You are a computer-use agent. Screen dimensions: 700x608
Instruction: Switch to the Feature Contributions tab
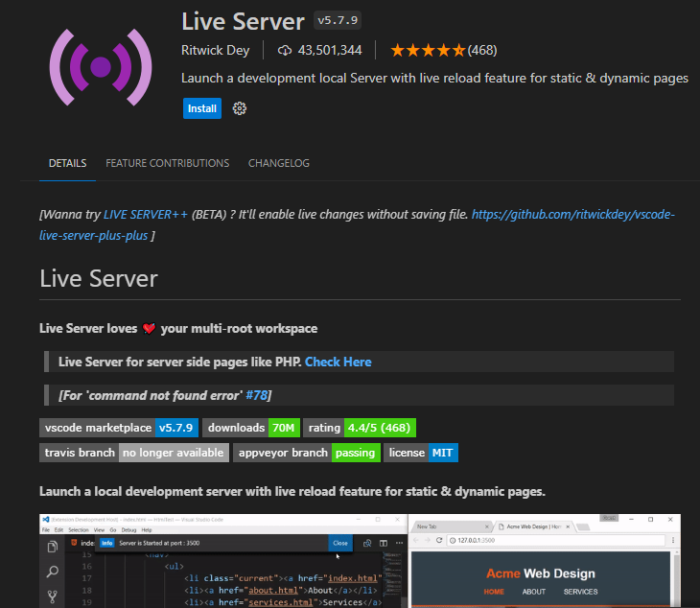point(168,163)
